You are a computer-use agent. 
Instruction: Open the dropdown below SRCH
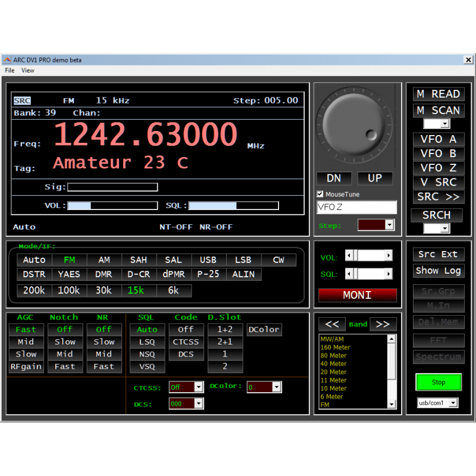(445, 228)
